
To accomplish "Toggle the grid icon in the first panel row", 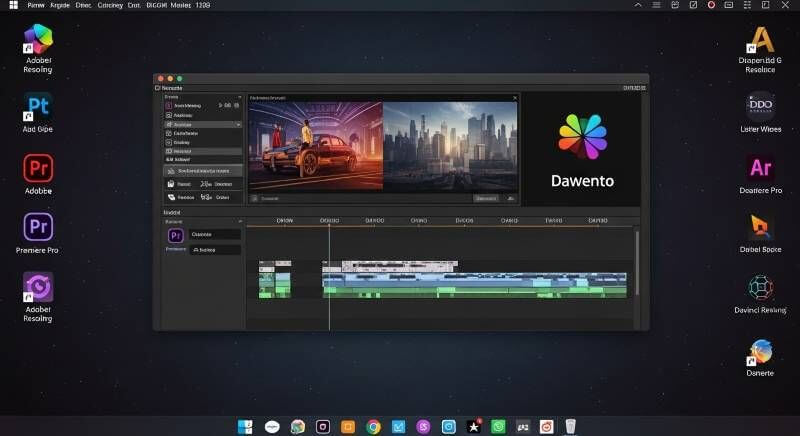I will point(236,106).
